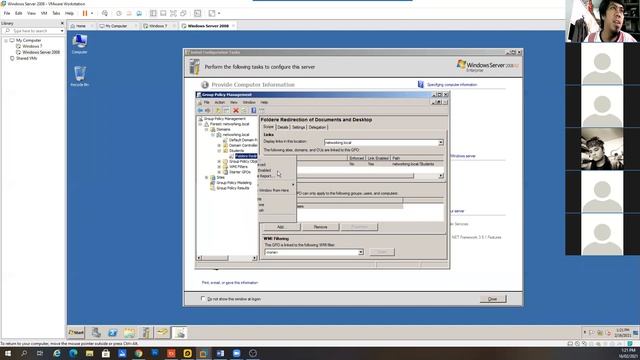This screenshot has width=640, height=360.
Task: Open Google Chrome from host taskbar
Action: click(138, 353)
